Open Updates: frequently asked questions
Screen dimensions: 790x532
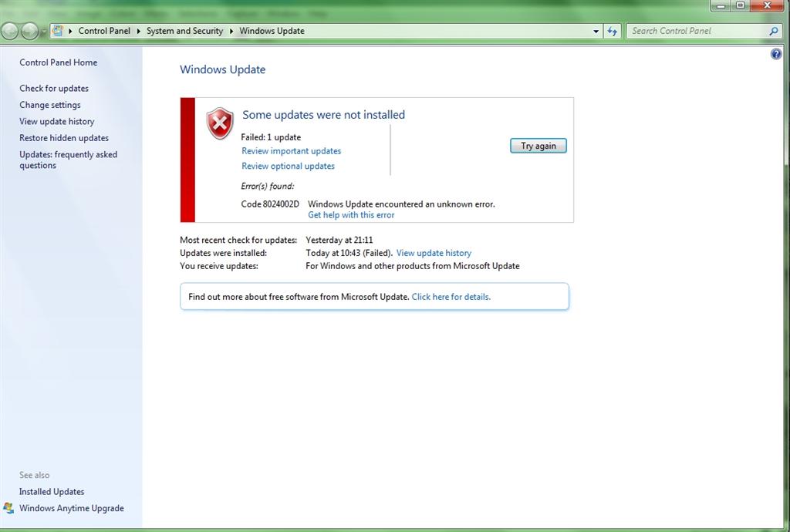coord(68,160)
